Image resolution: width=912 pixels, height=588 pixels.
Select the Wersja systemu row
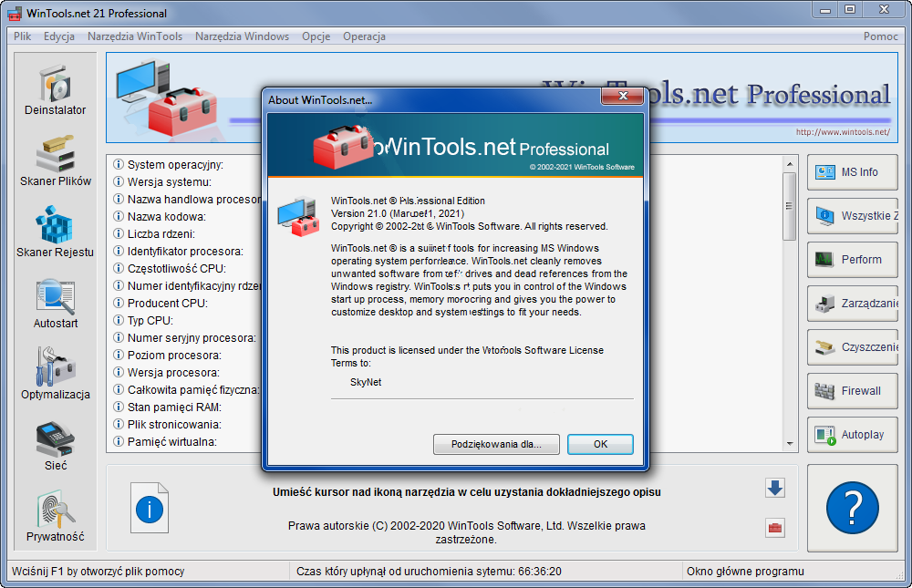pos(162,182)
